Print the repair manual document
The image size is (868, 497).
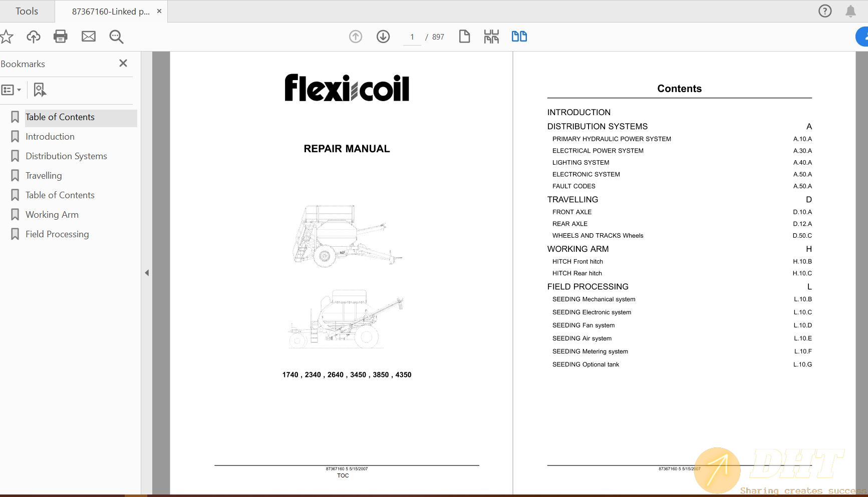click(x=60, y=36)
